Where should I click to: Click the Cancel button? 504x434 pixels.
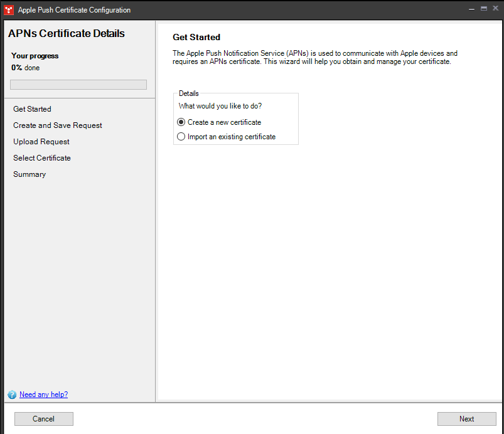coord(43,418)
